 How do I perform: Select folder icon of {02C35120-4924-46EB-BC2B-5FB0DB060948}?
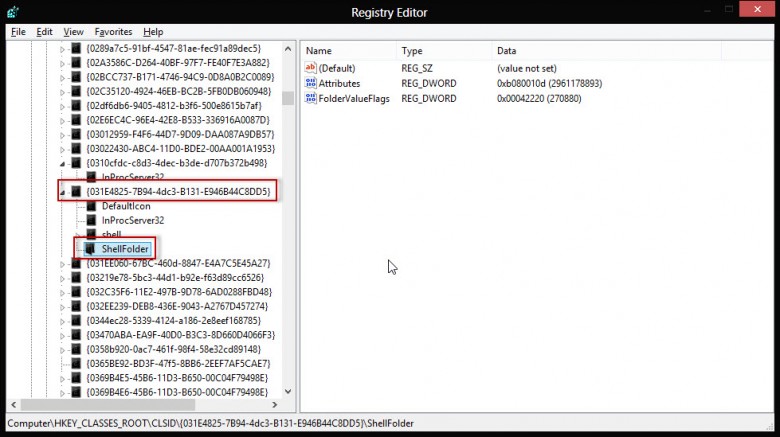[x=76, y=92]
